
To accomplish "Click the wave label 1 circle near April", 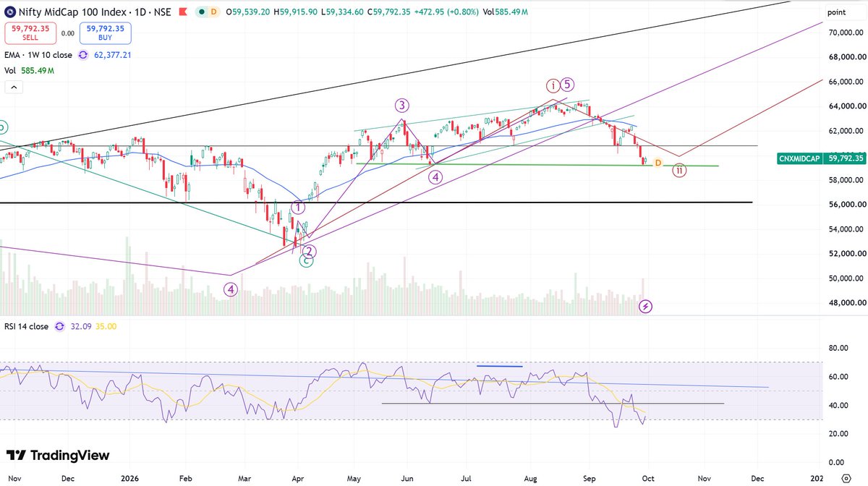I will (x=298, y=208).
